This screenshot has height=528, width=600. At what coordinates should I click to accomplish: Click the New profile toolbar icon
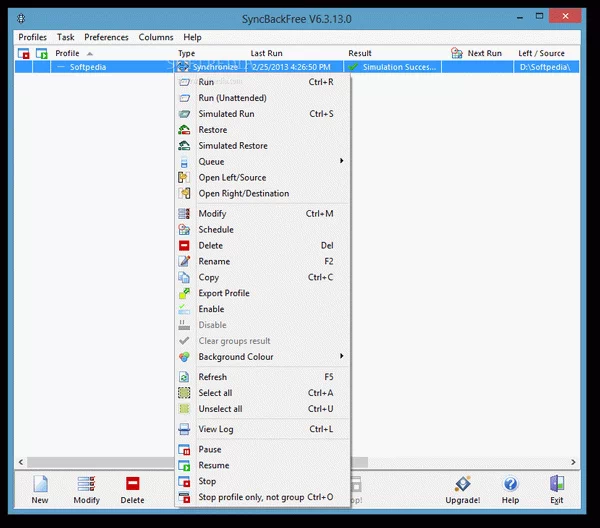[40, 489]
